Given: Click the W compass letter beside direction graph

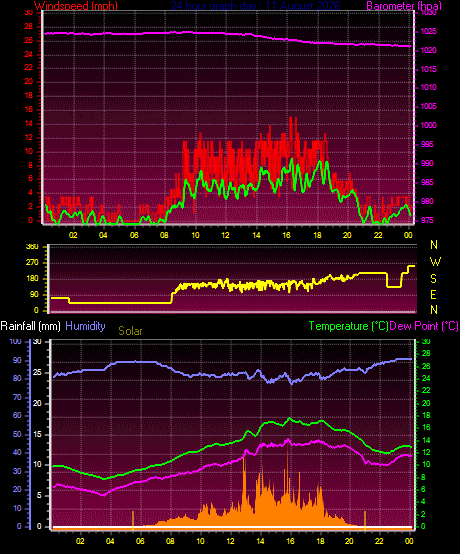Looking at the screenshot, I should click(435, 262).
